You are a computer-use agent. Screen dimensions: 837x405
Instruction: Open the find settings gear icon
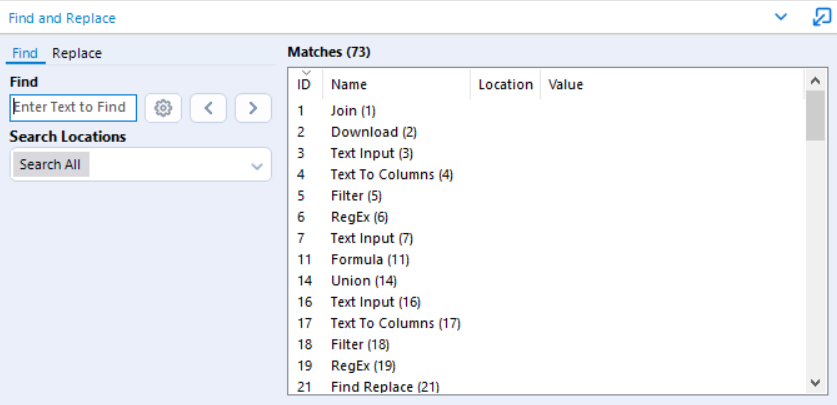[163, 108]
